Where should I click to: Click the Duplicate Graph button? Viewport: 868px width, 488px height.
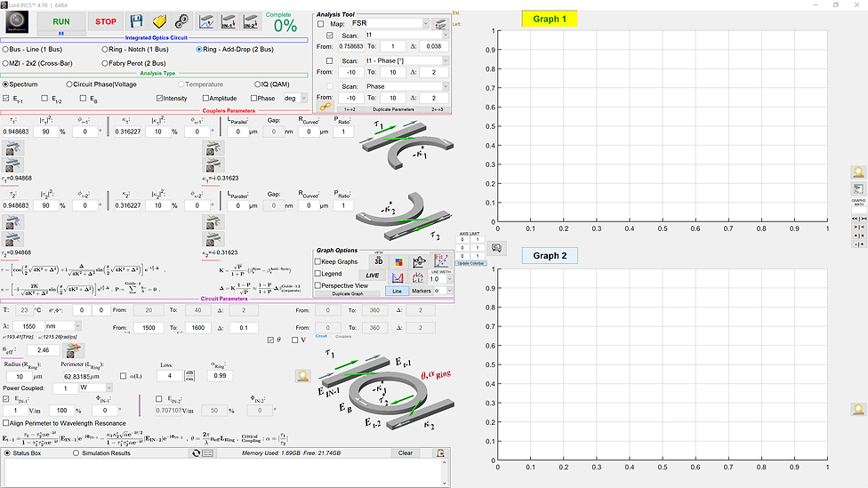(348, 294)
